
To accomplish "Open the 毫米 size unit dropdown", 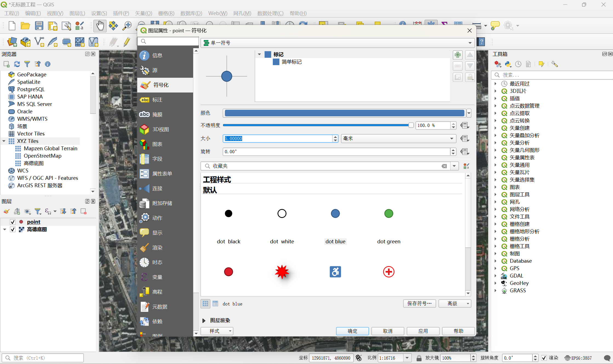I will tap(398, 138).
